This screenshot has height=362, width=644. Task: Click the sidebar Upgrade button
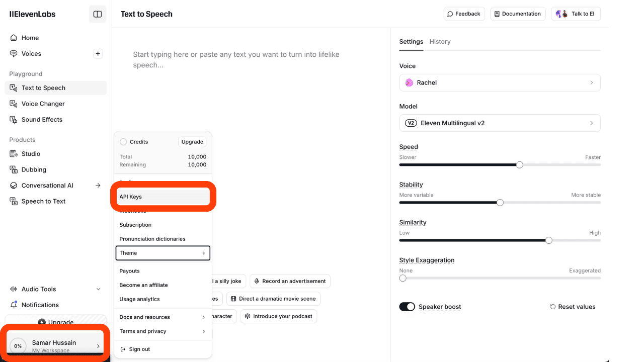[x=56, y=322]
